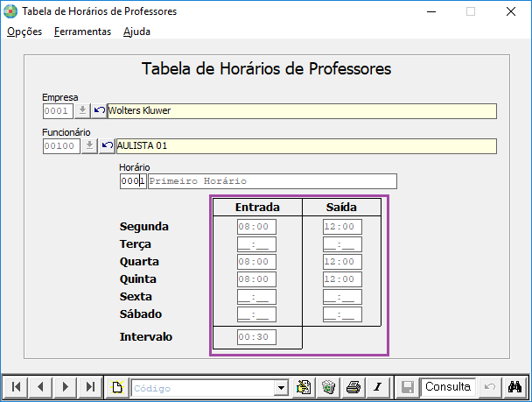Undo changes with bottom toolbar arrow
532x402 pixels.
coord(490,387)
